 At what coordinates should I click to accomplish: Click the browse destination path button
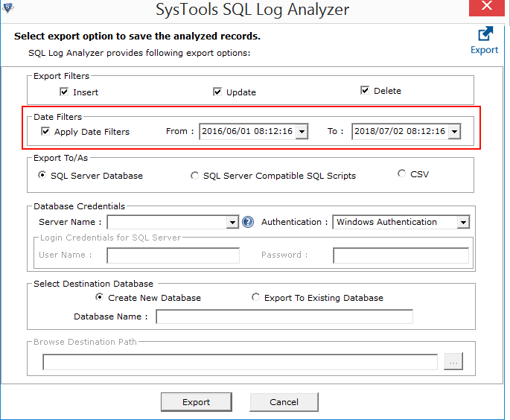click(x=453, y=361)
